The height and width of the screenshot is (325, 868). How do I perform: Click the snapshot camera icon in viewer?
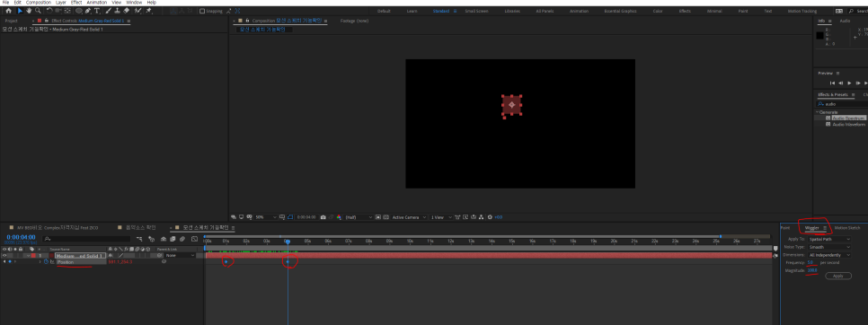pos(323,217)
